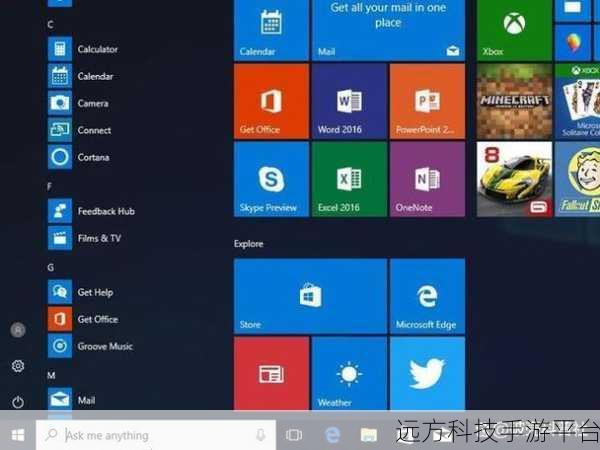Open the red News tile
This screenshot has width=600, height=450.
click(x=271, y=373)
